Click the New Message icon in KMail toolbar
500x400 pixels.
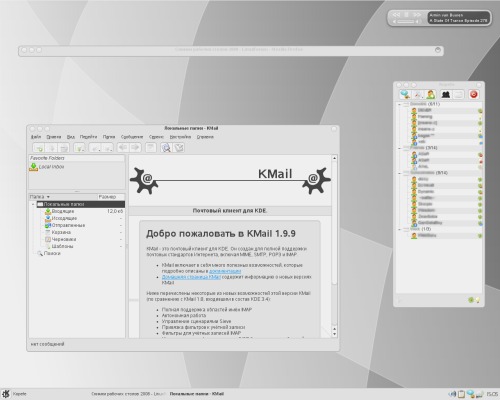click(x=39, y=147)
